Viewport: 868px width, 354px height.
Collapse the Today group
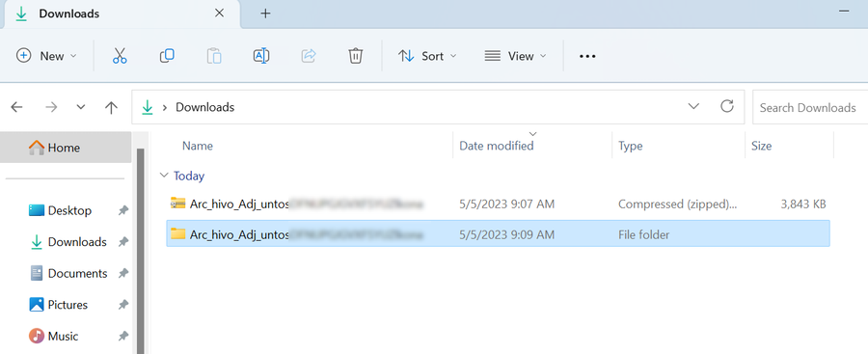pos(164,176)
